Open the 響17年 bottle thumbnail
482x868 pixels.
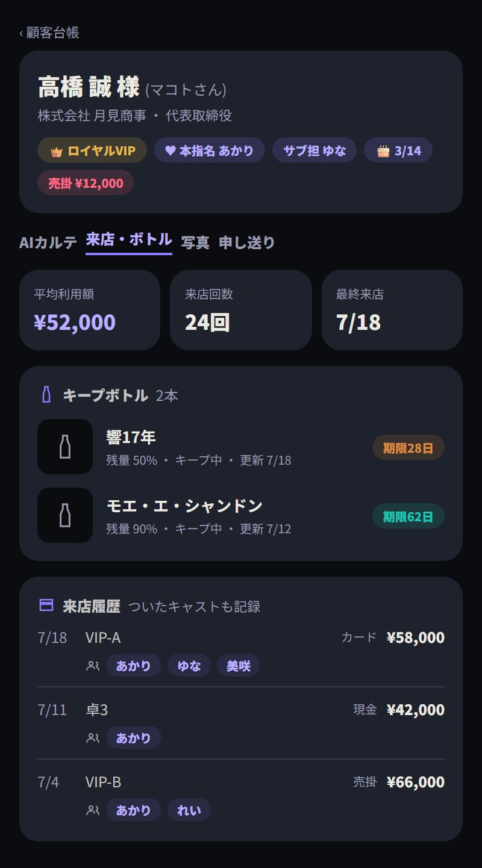[x=65, y=447]
